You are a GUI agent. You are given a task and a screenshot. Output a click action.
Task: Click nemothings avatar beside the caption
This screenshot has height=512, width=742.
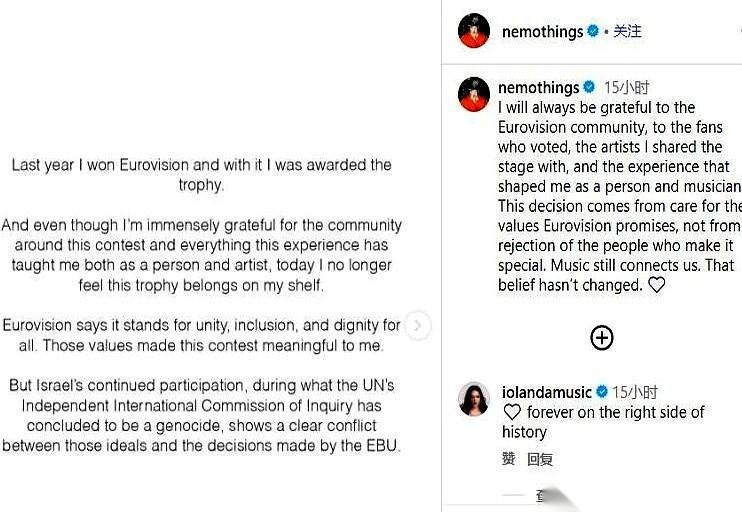tap(474, 94)
